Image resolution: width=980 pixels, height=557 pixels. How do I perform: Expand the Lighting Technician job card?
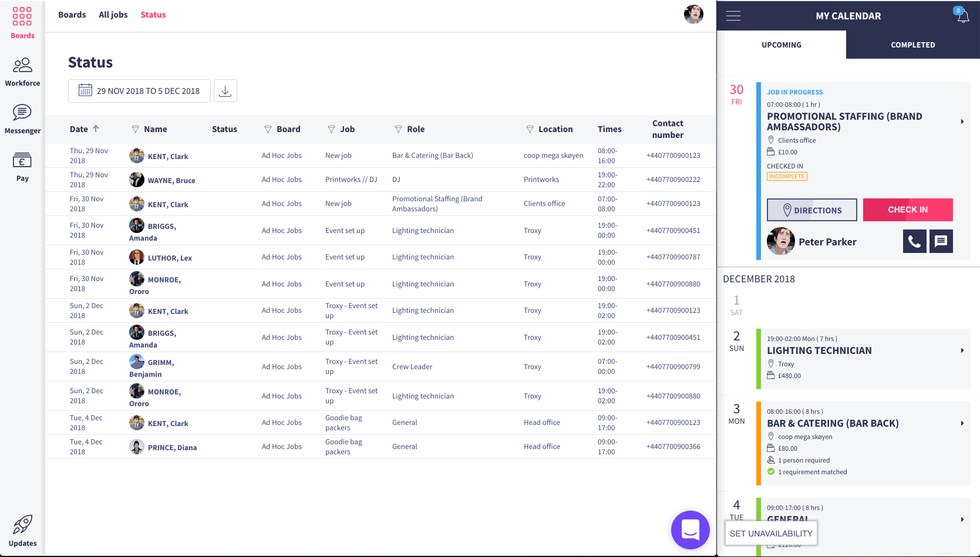[x=962, y=350]
